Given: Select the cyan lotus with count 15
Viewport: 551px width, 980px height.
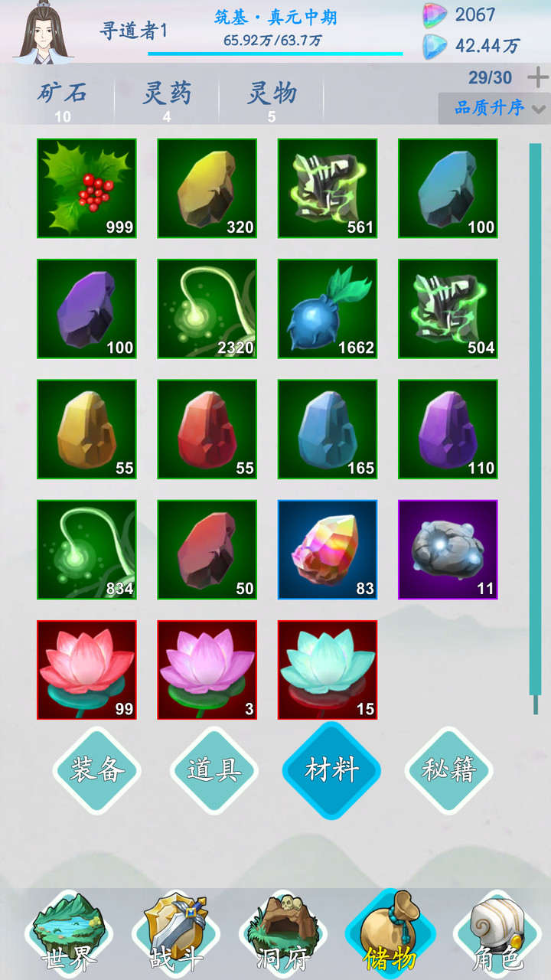Looking at the screenshot, I should click(x=328, y=670).
